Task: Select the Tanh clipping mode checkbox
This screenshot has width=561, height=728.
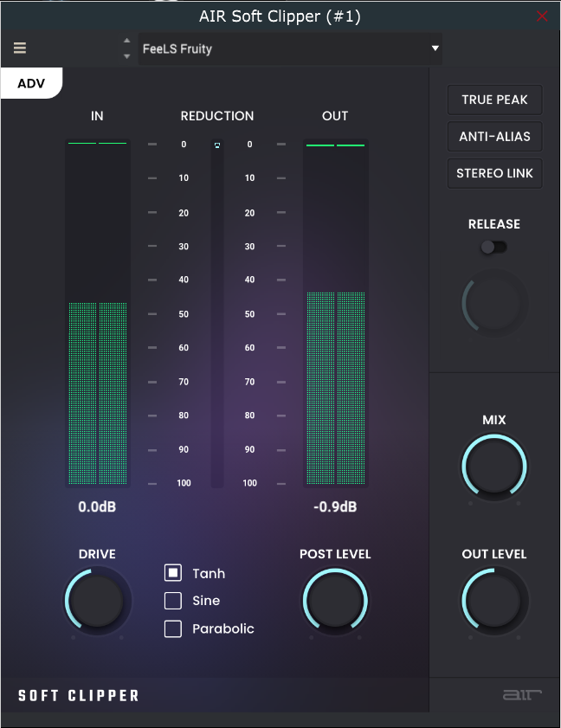Action: [x=173, y=573]
